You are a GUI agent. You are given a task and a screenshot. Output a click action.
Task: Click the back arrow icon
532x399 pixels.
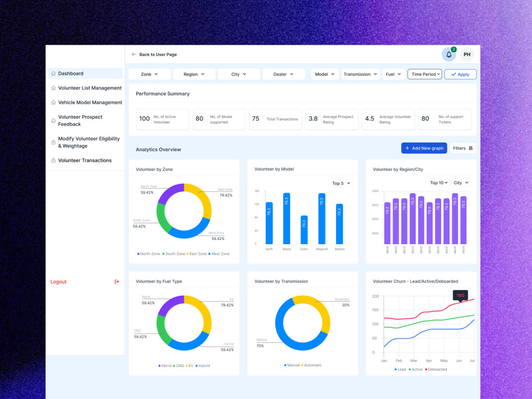(134, 54)
